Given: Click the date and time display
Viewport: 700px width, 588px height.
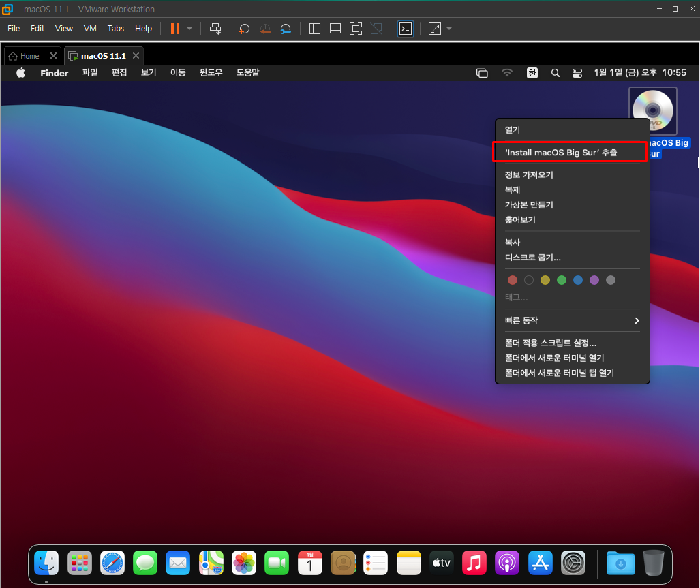Looking at the screenshot, I should click(x=640, y=72).
